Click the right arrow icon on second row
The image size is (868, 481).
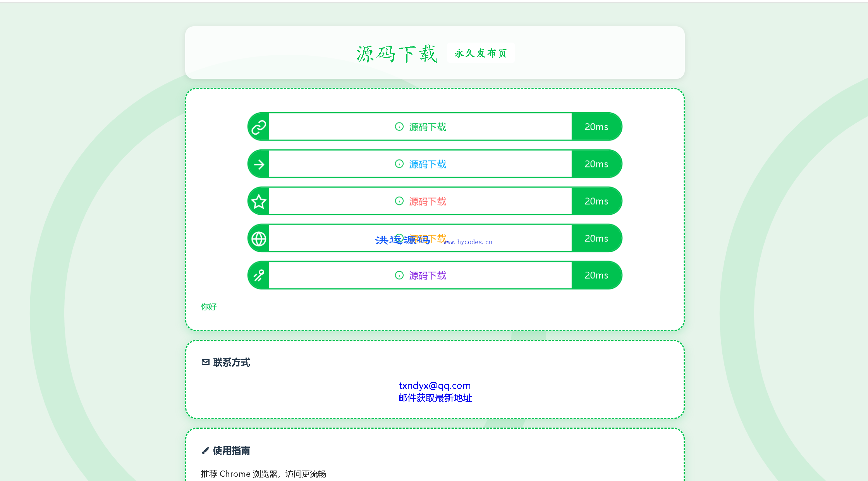(259, 164)
